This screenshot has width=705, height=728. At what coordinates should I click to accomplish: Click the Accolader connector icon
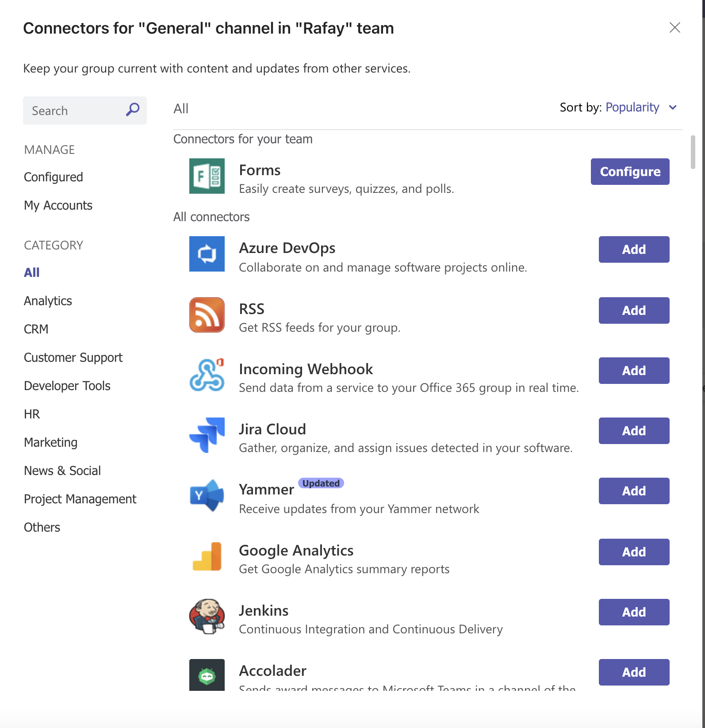tap(207, 675)
